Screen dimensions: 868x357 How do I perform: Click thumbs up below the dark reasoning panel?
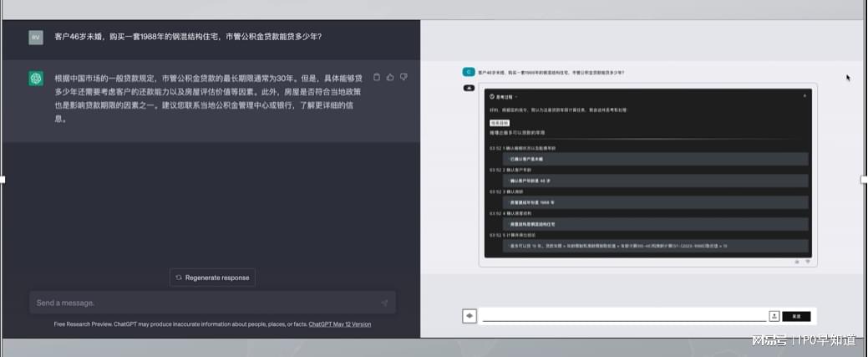pos(797,261)
